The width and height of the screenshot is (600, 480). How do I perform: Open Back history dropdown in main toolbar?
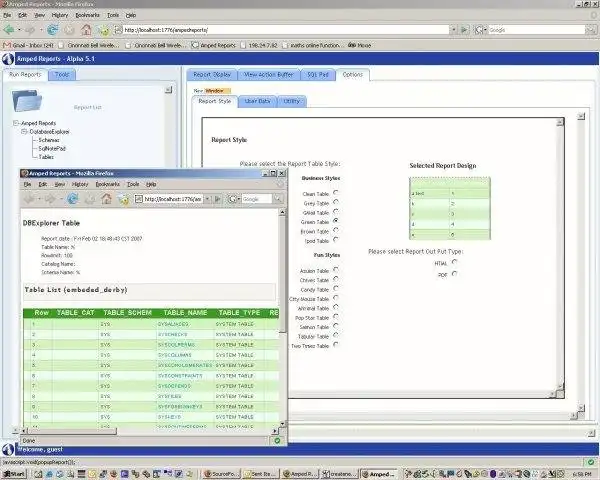(x=19, y=29)
